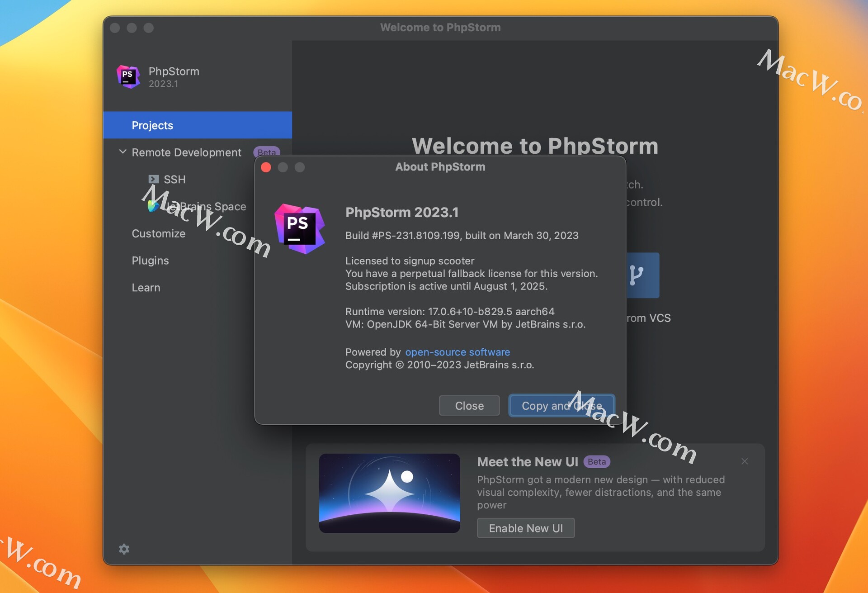The image size is (868, 593).
Task: Click the Subscription is active until text
Action: pos(447,286)
